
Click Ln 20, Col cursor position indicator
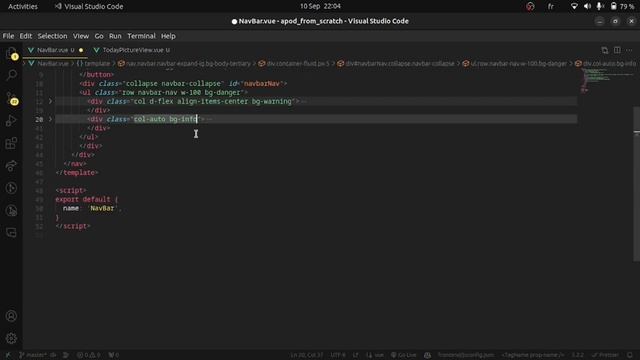pos(307,355)
